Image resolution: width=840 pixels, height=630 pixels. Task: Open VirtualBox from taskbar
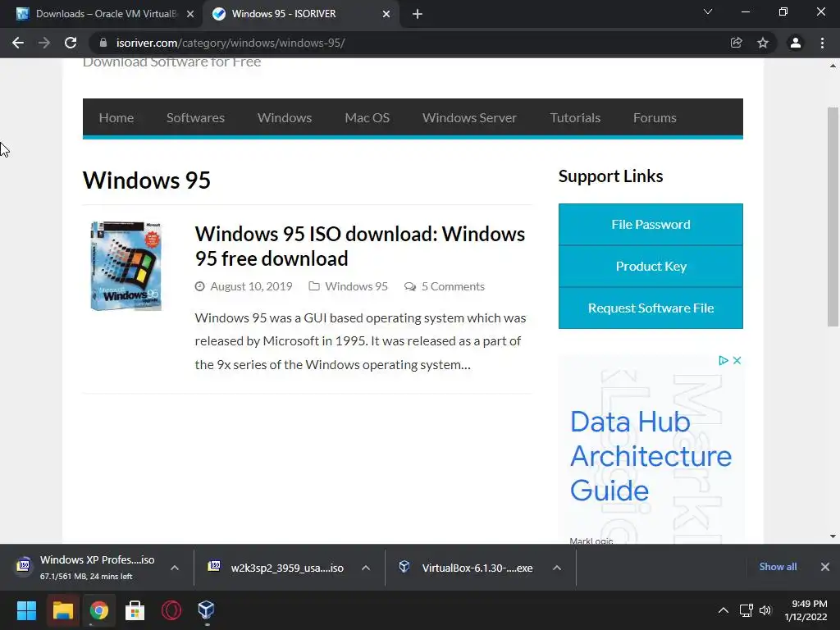207,610
